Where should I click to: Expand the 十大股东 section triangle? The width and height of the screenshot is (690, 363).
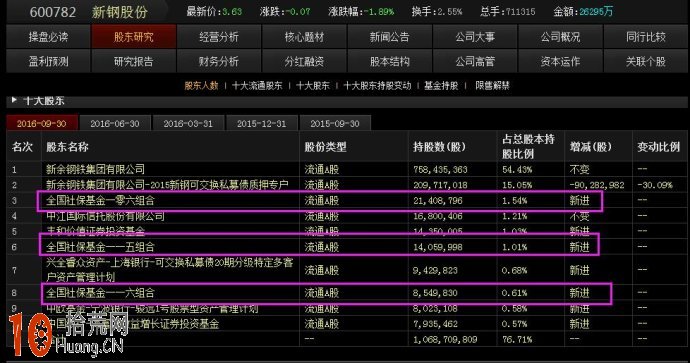tap(14, 100)
